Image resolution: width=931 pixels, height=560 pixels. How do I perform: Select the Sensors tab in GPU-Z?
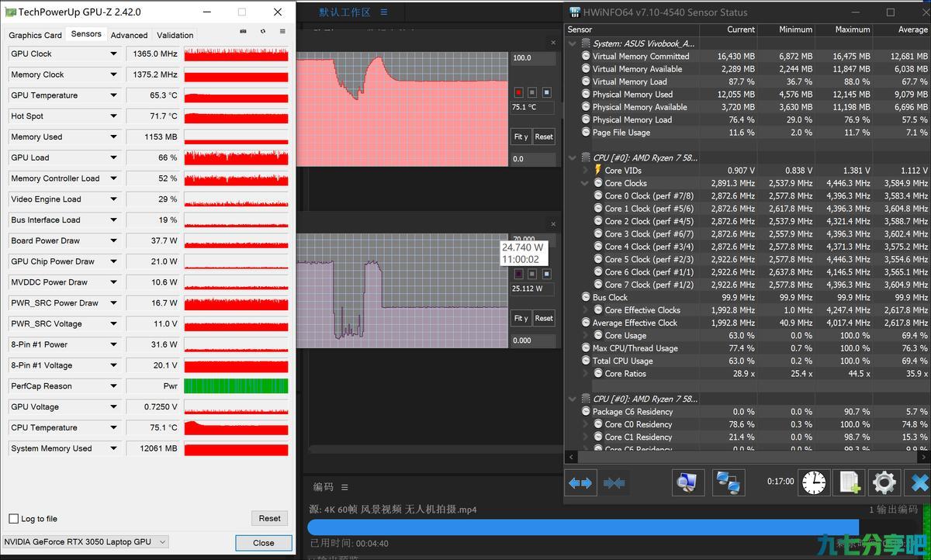pyautogui.click(x=86, y=34)
